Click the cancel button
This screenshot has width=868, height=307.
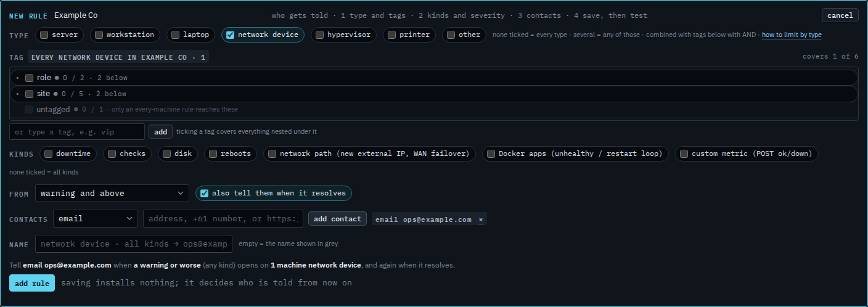[x=840, y=15]
